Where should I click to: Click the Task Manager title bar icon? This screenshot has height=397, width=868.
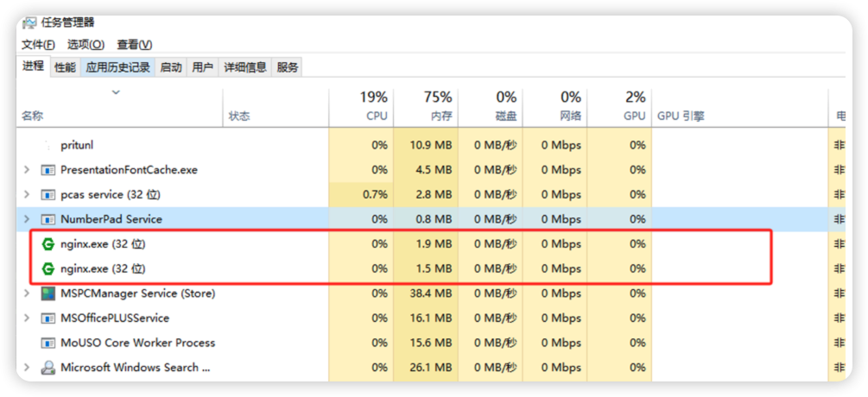click(29, 22)
